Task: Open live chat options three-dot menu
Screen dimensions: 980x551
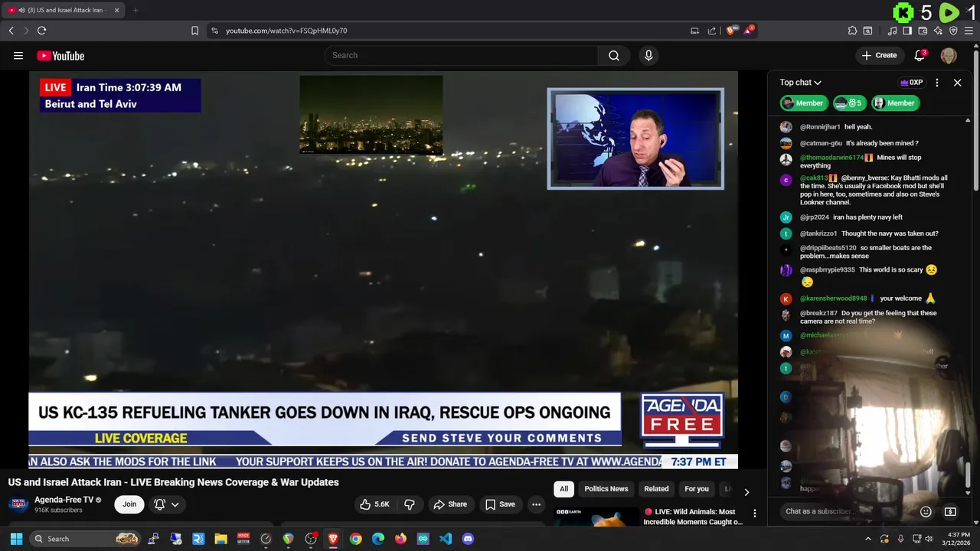Action: [x=937, y=83]
